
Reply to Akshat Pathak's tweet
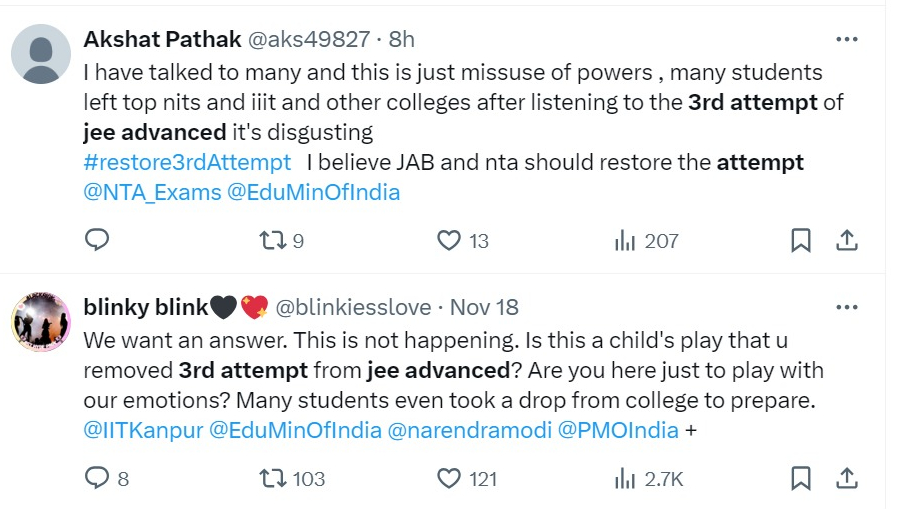(97, 240)
